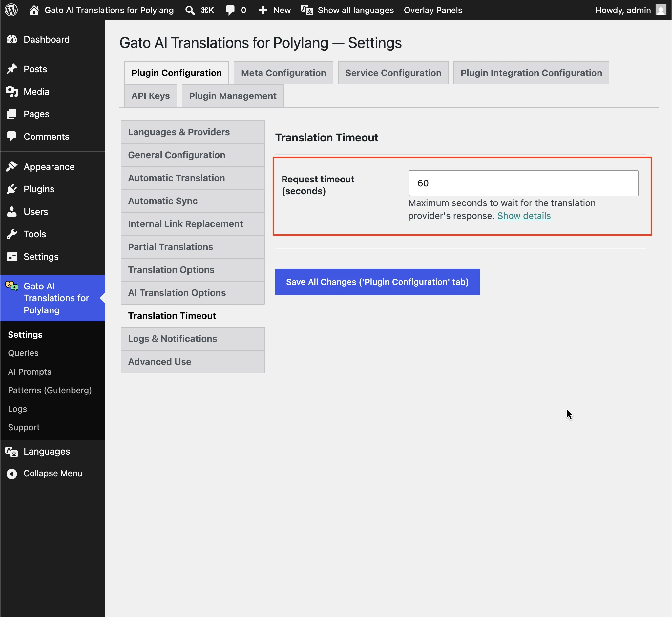Image resolution: width=672 pixels, height=617 pixels.
Task: Click the home icon in admin bar
Action: (x=34, y=10)
